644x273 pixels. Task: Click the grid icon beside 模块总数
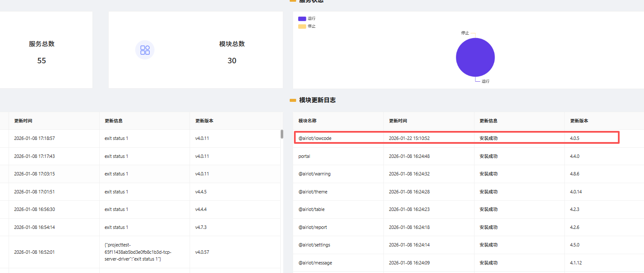(145, 50)
